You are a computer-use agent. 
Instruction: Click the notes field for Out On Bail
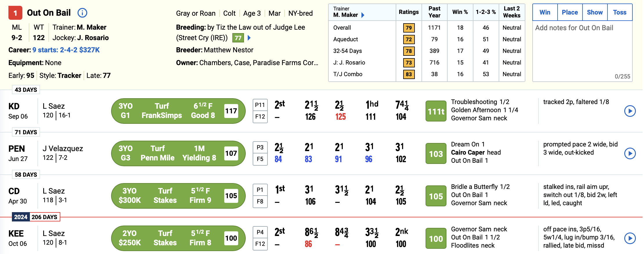click(x=582, y=49)
